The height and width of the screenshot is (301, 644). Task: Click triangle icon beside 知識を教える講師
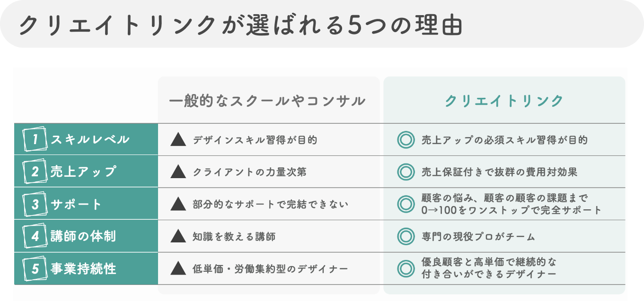[178, 236]
